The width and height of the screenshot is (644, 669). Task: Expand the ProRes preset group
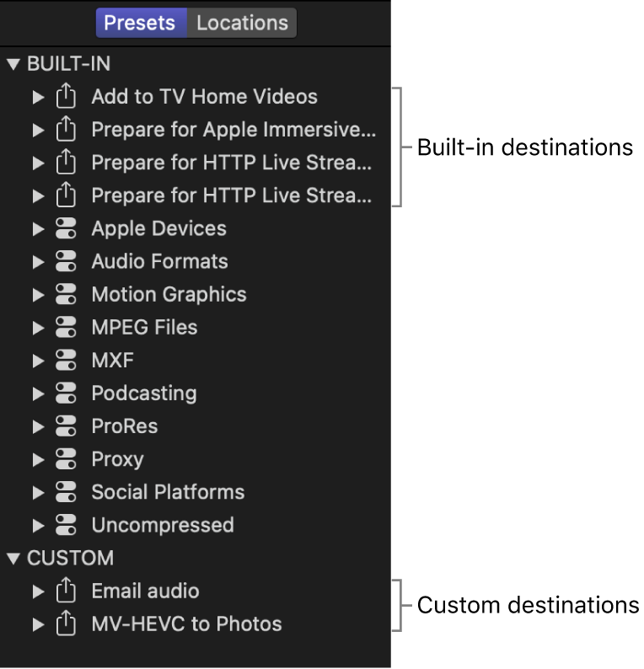(38, 426)
